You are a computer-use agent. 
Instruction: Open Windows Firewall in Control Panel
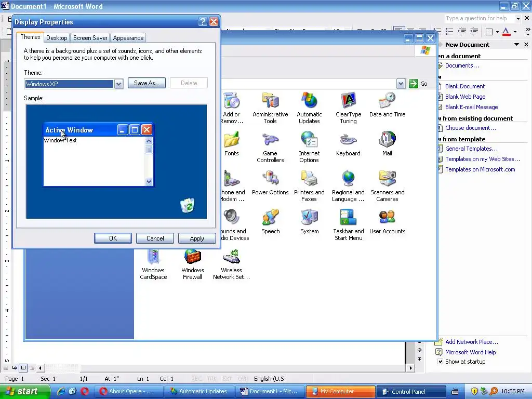click(192, 264)
